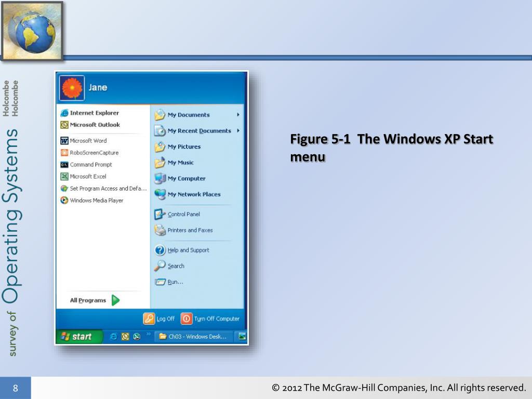Click the My Music folder icon

click(160, 163)
